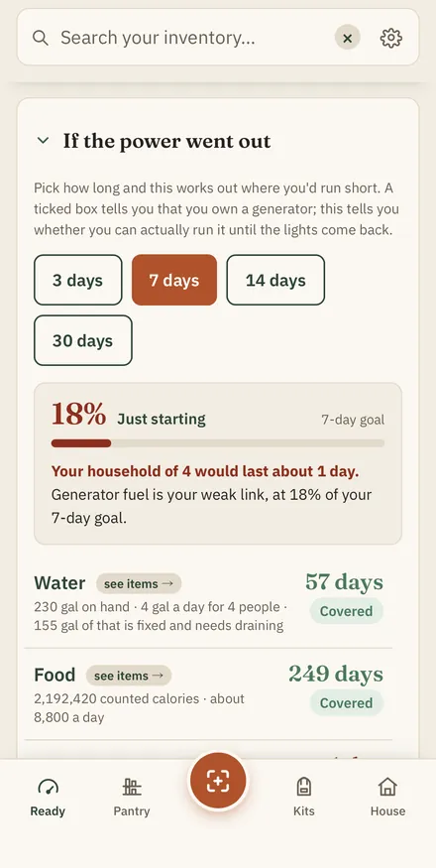Tap the Water 'Covered' status badge
Viewport: 436px width, 868px height.
point(347,611)
